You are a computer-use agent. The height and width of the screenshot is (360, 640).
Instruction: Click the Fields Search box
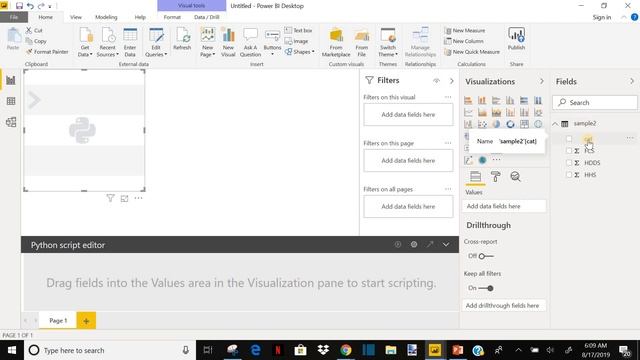[595, 102]
